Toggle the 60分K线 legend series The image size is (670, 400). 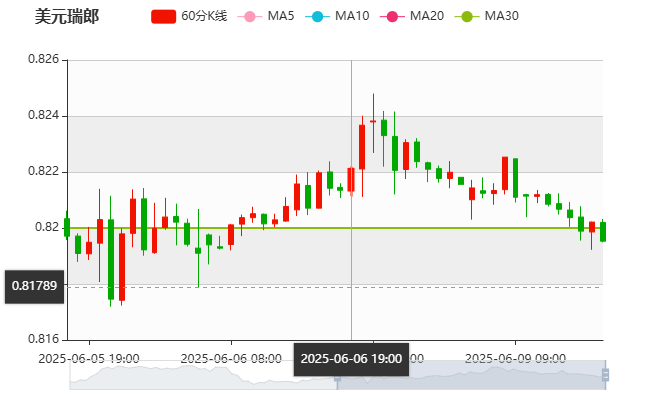tap(189, 16)
